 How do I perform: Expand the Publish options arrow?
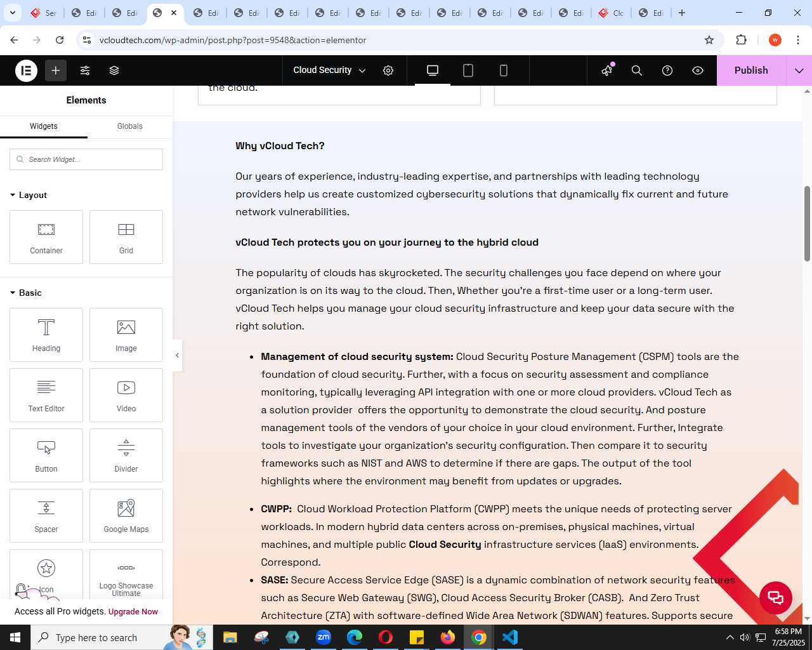(799, 70)
